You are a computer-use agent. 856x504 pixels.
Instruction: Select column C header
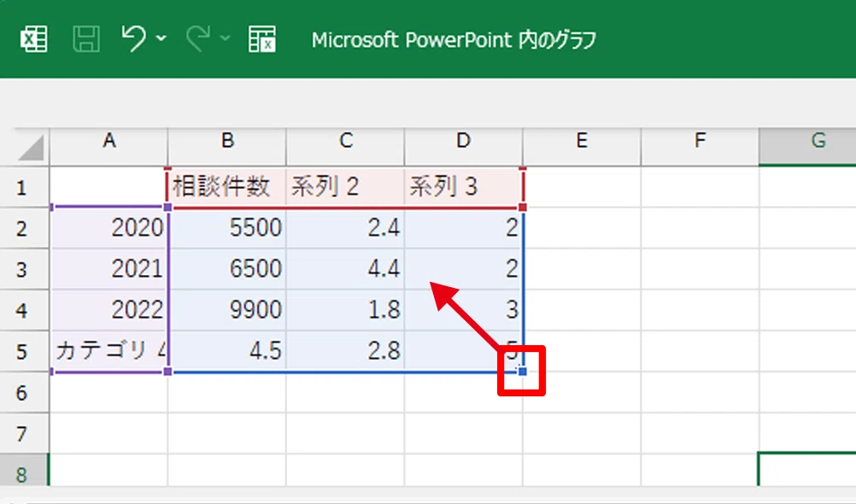point(345,146)
